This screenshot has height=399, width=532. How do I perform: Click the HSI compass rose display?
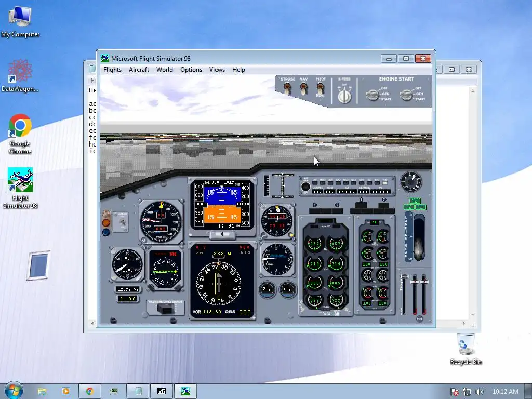(x=219, y=283)
